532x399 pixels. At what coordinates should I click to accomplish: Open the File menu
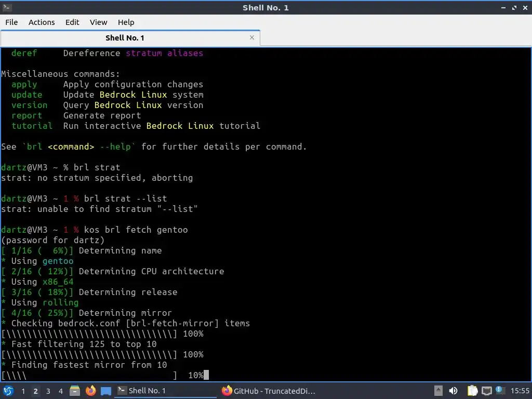click(x=11, y=22)
